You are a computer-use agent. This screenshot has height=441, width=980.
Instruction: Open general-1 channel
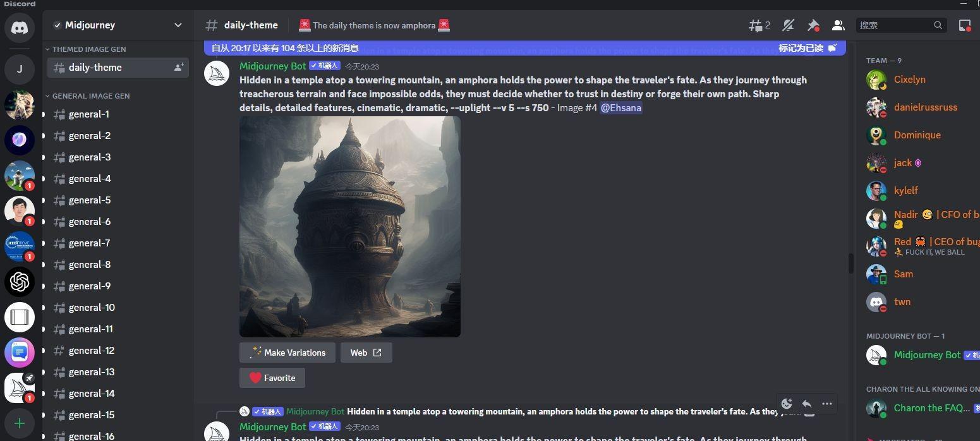pyautogui.click(x=118, y=114)
